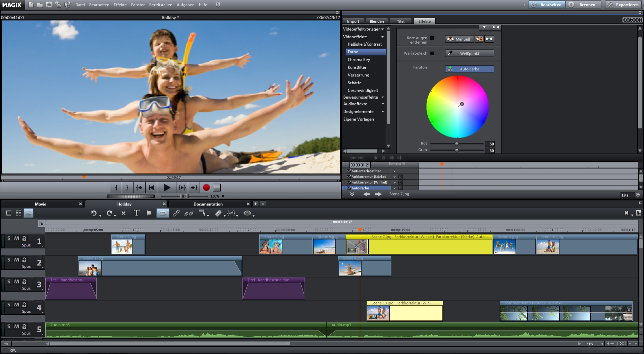The image size is (644, 354).
Task: Switch to the Blenden tab
Action: [377, 21]
